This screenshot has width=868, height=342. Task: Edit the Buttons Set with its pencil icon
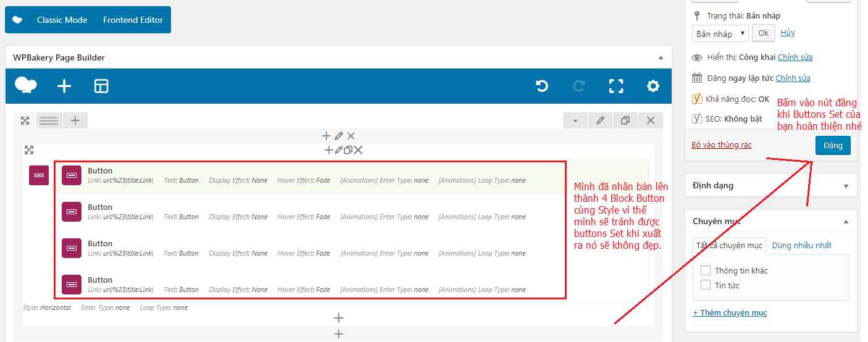click(x=338, y=150)
